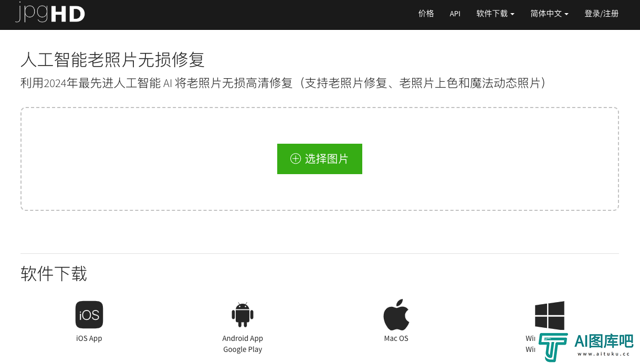Viewport: 640px width, 364px height.
Task: Select the Apple logo icon
Action: click(x=396, y=315)
